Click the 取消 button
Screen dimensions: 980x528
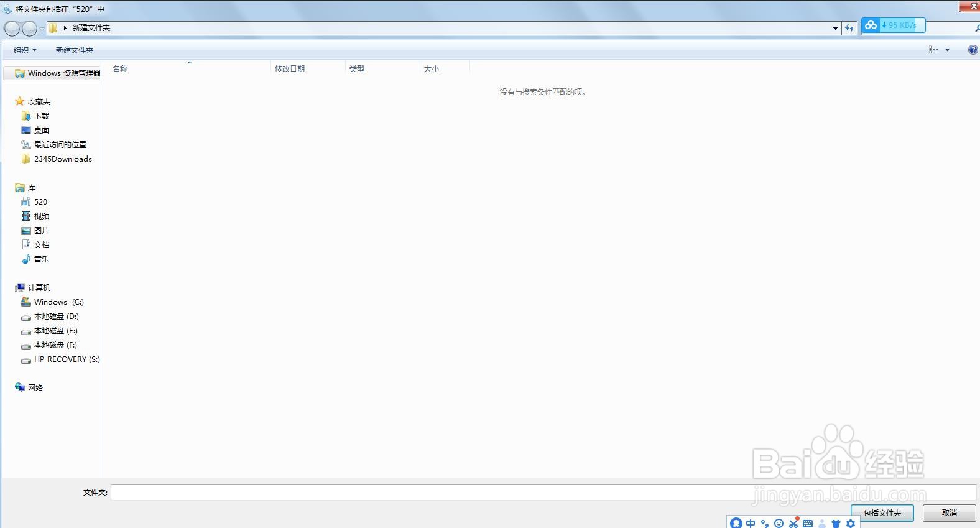coord(949,513)
